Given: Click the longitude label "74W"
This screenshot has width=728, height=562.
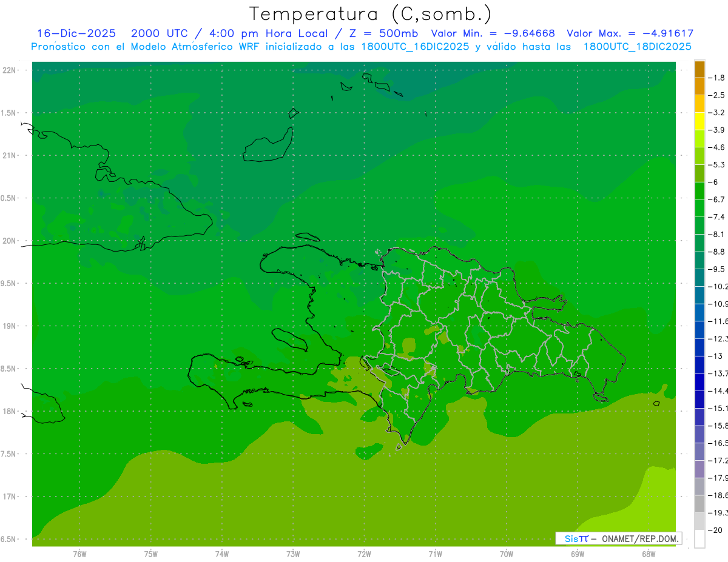Looking at the screenshot, I should pos(222,554).
